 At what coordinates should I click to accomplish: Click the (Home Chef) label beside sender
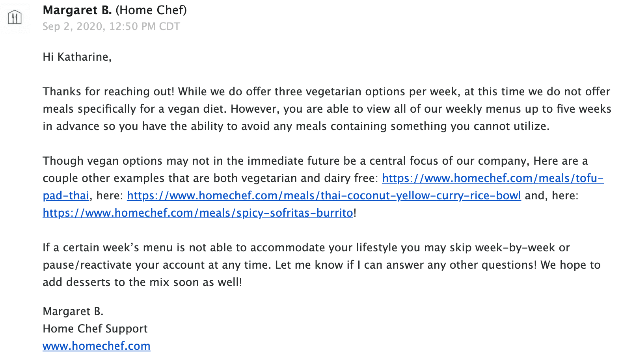tap(151, 10)
